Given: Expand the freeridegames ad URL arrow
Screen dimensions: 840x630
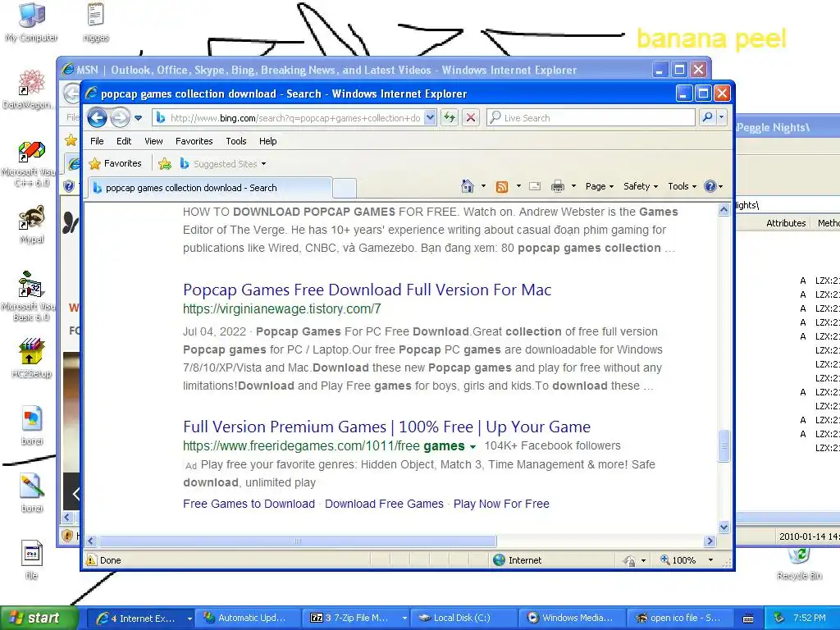Looking at the screenshot, I should click(472, 446).
